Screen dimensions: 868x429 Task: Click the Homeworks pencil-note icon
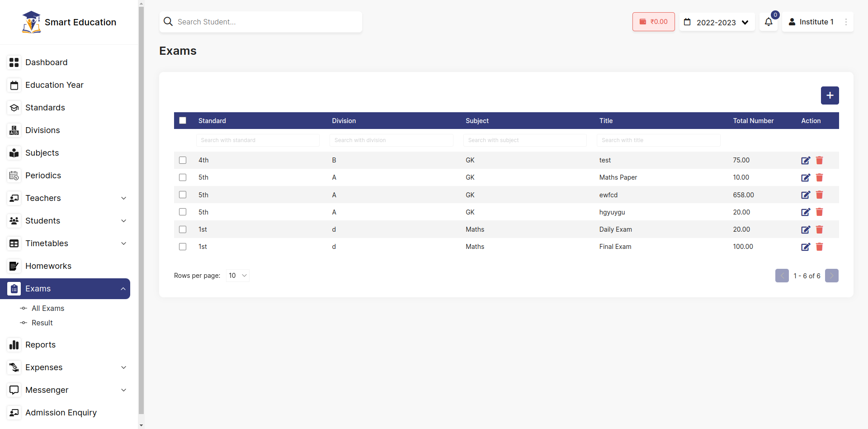coord(14,266)
